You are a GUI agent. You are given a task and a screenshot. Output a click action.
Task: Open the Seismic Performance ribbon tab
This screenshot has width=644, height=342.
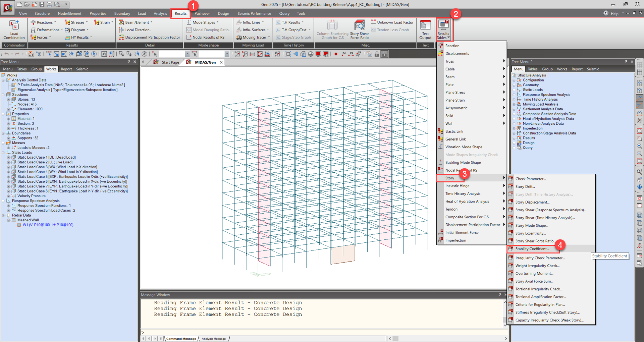pyautogui.click(x=254, y=13)
